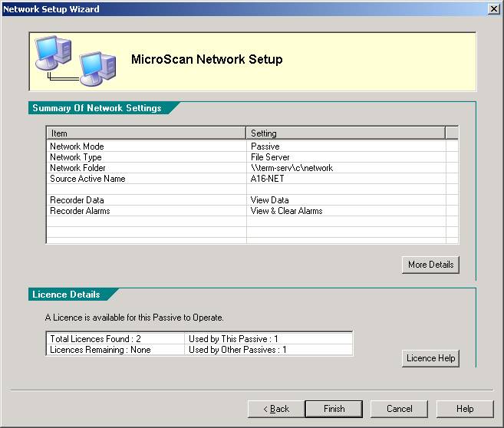
Task: Click Used by Other Passives : 1
Action: (238, 350)
